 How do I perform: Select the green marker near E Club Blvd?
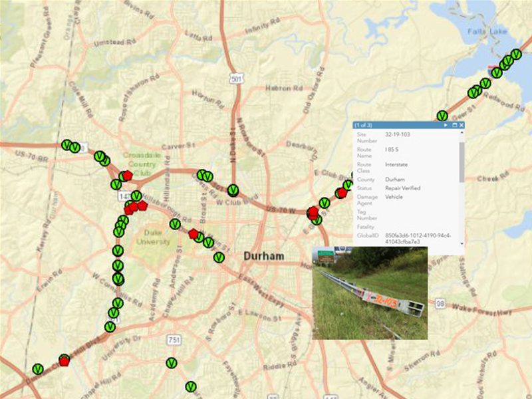[348, 185]
